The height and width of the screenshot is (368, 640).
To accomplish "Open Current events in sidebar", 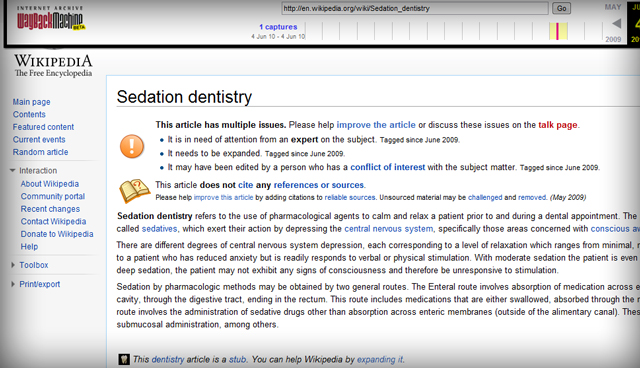I will pos(39,140).
